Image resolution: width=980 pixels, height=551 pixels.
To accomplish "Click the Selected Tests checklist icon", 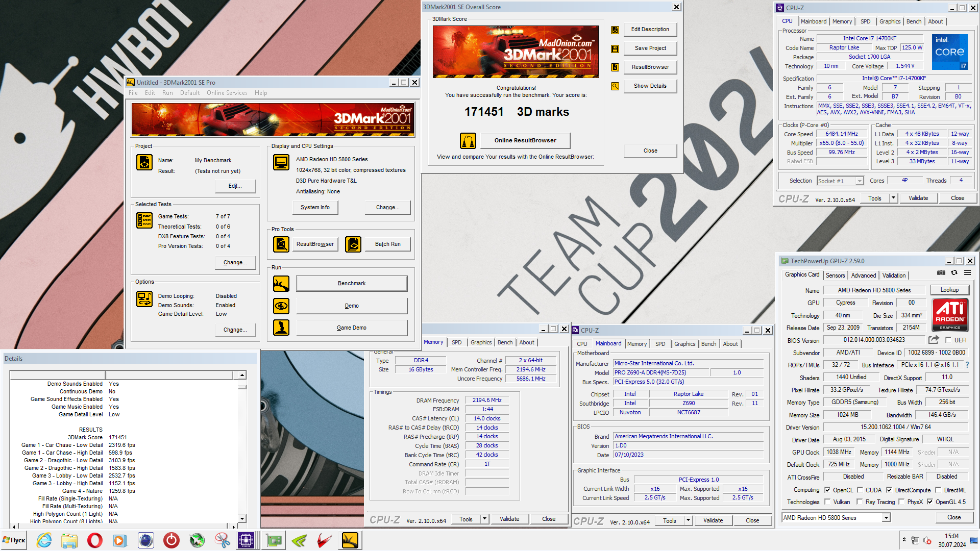I will click(x=144, y=220).
